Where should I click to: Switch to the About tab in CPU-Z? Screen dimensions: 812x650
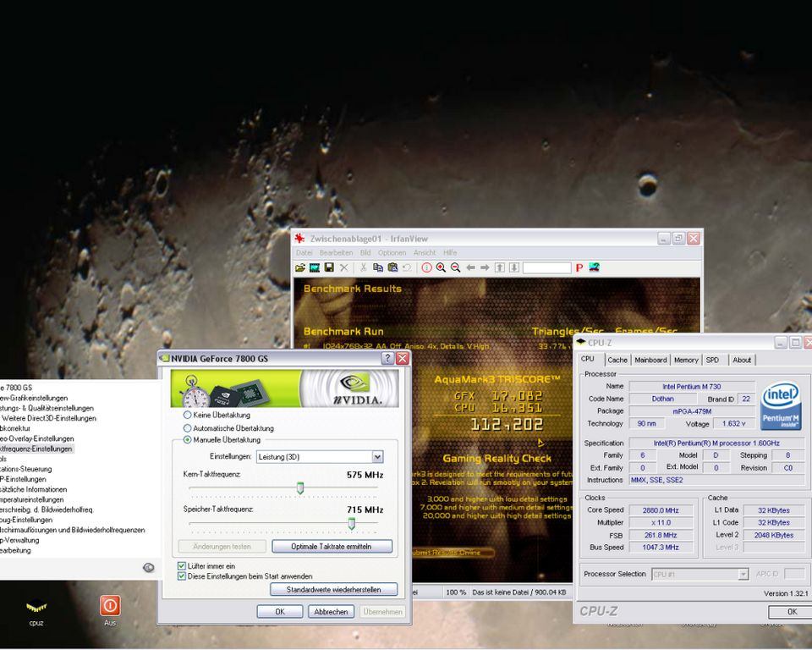(x=742, y=360)
